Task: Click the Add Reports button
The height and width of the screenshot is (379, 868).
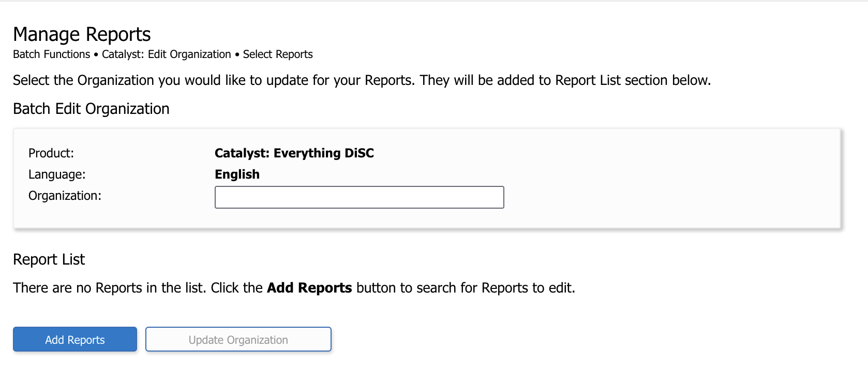Action: [75, 339]
